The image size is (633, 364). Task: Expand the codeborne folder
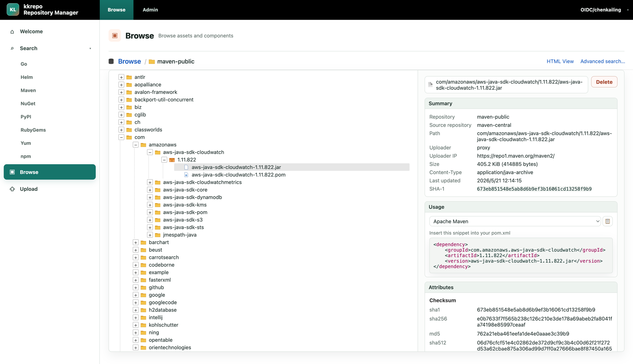tap(136, 265)
